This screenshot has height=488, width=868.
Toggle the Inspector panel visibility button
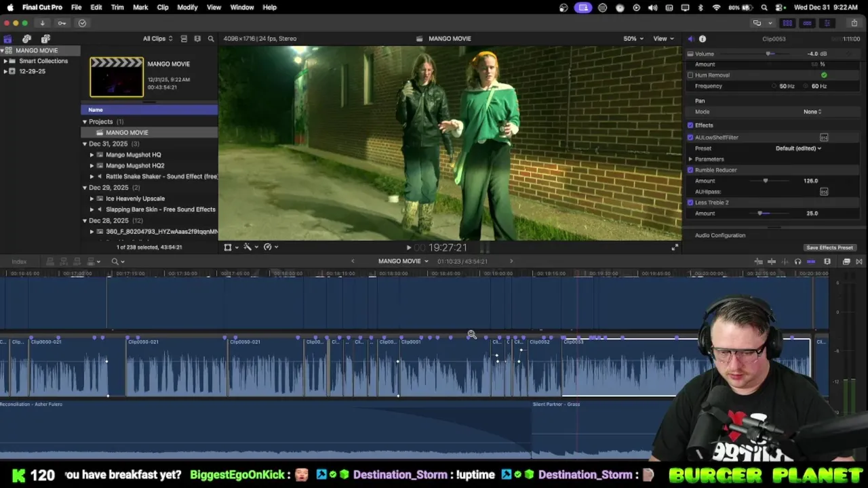(x=827, y=23)
